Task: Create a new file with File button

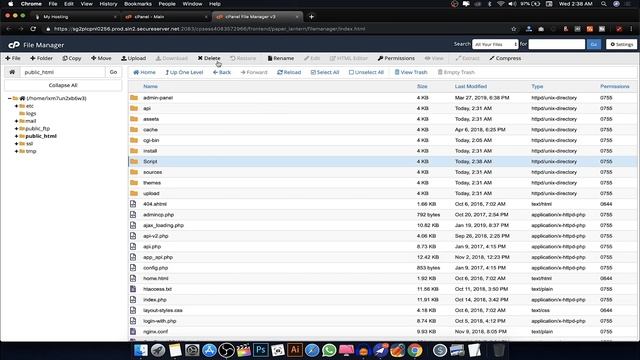Action: (13, 58)
